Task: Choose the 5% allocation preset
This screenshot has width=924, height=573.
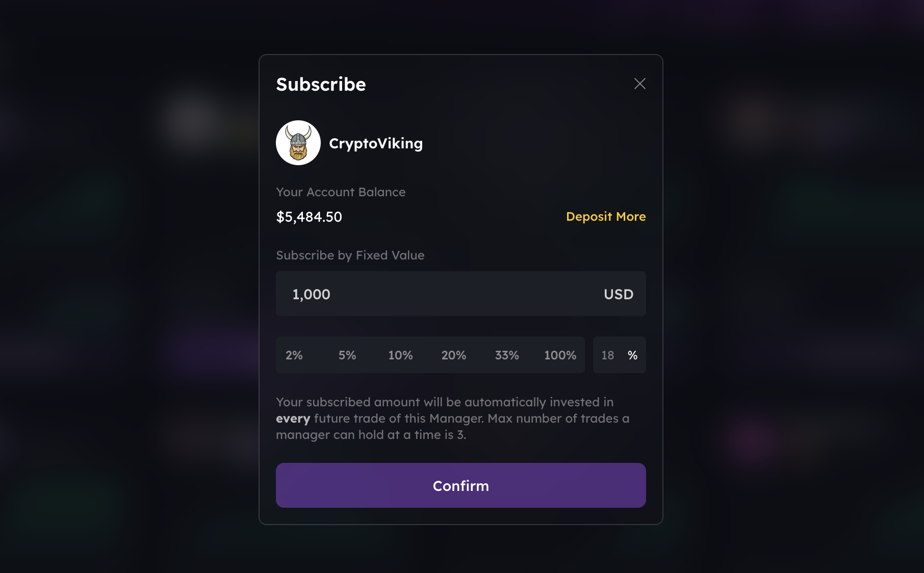Action: [347, 355]
